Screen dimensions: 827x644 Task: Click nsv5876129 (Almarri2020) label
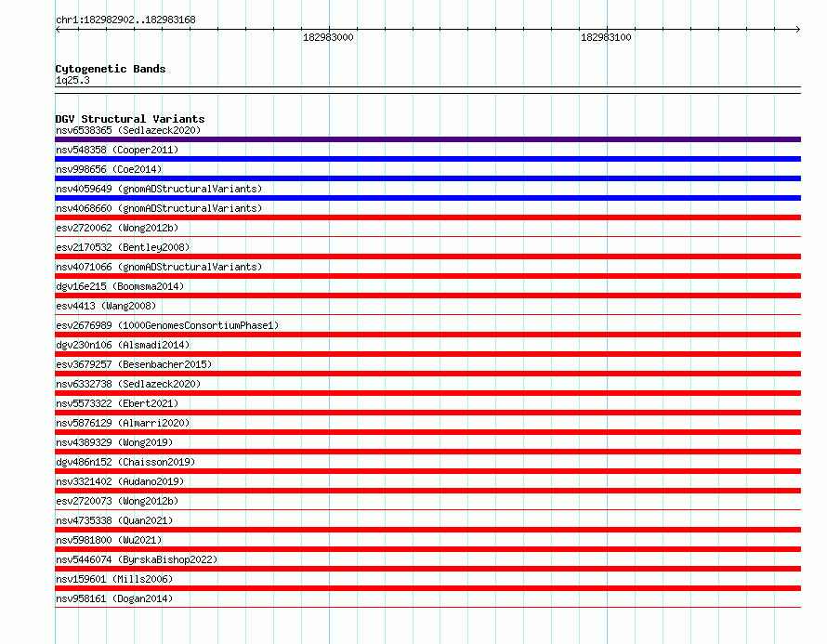(123, 423)
